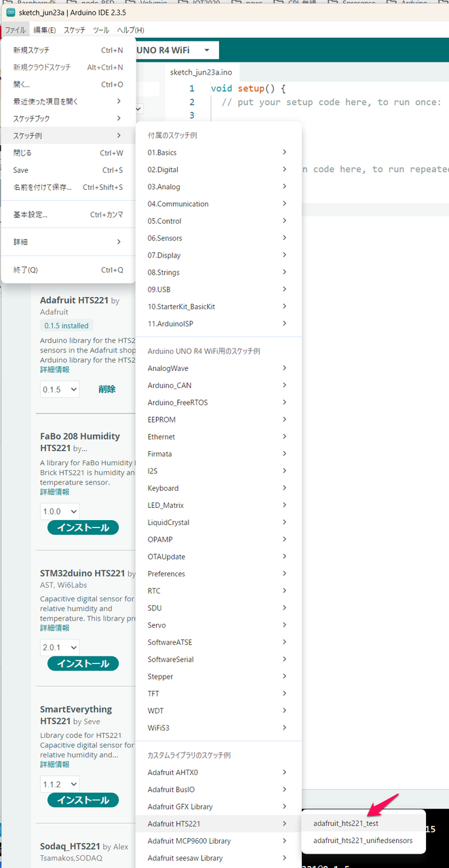The height and width of the screenshot is (868, 449).
Task: Open 基本設定... preferences entry
Action: [x=68, y=214]
